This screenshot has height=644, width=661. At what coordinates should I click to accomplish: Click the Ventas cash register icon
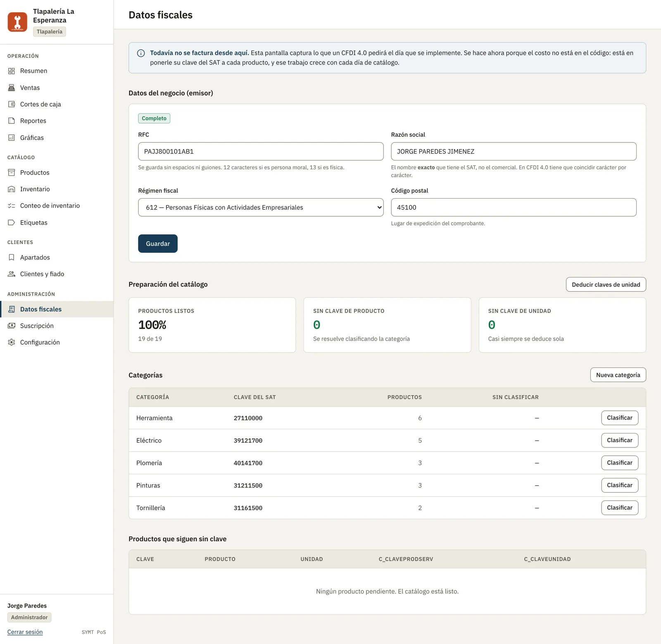pyautogui.click(x=12, y=88)
